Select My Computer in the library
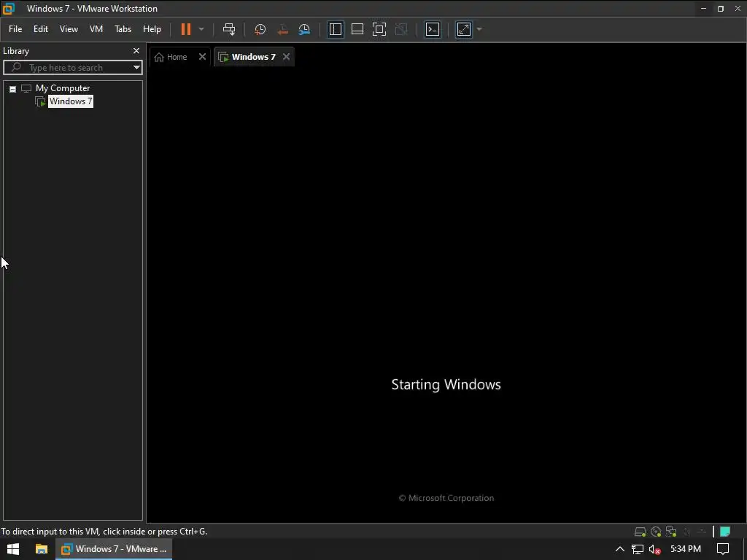 point(63,88)
